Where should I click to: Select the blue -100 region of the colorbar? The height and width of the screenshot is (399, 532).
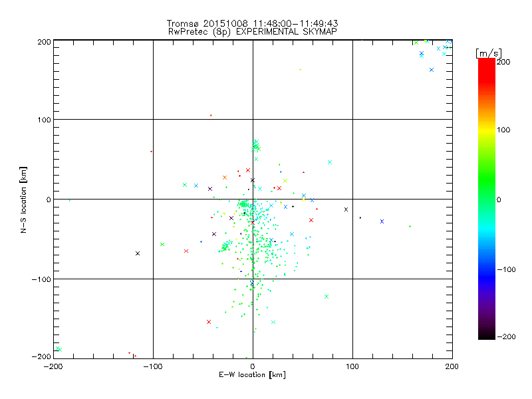[x=487, y=269]
